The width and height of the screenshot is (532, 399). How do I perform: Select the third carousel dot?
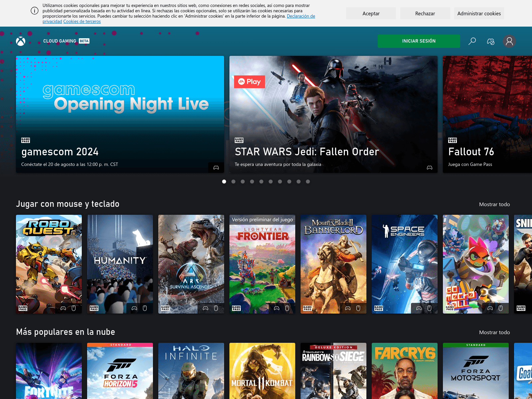point(243,182)
